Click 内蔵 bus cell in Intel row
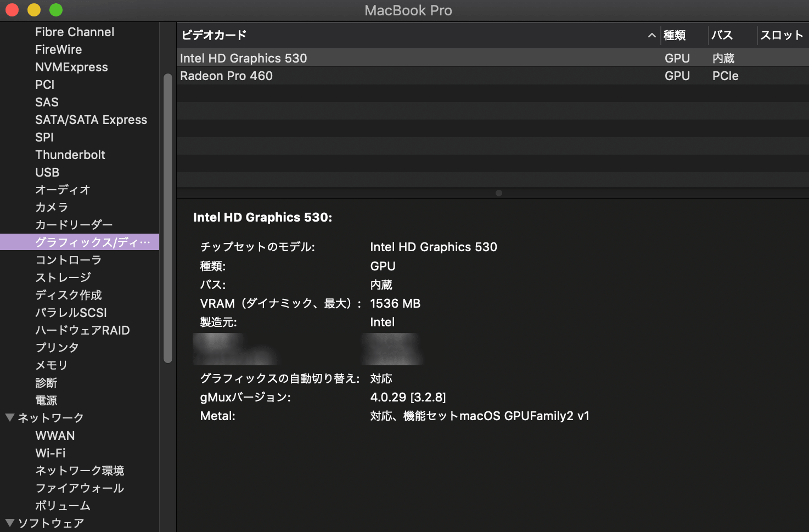The width and height of the screenshot is (809, 532). (723, 58)
